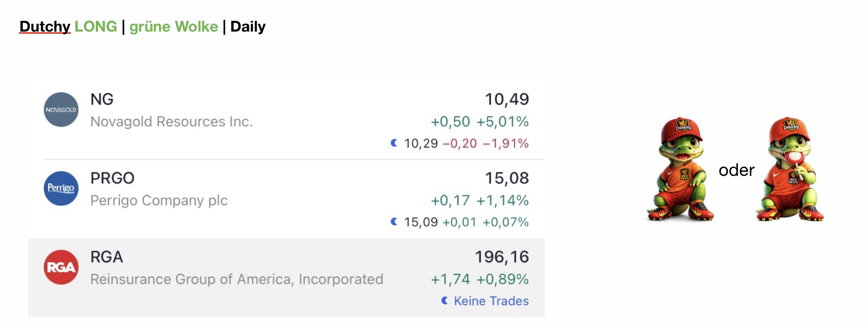Click the grüne Wolke heading text

[x=173, y=27]
